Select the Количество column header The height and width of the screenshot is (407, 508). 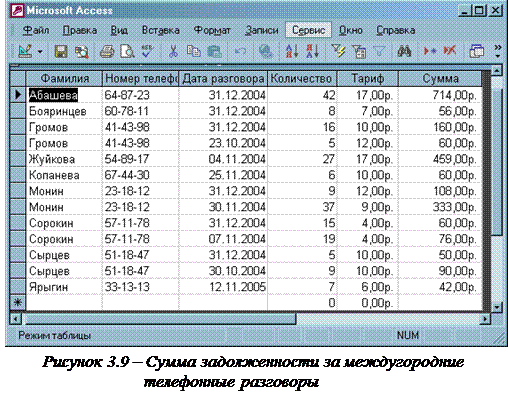click(x=302, y=79)
